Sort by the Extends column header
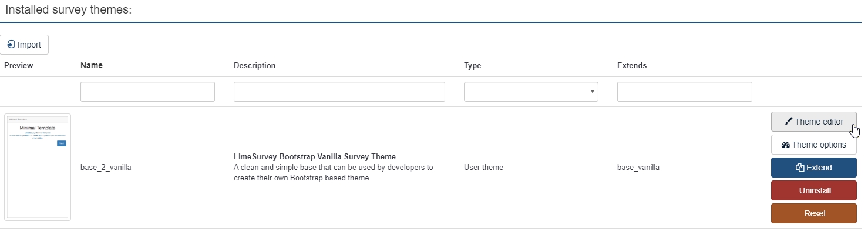The width and height of the screenshot is (868, 231). click(x=632, y=65)
